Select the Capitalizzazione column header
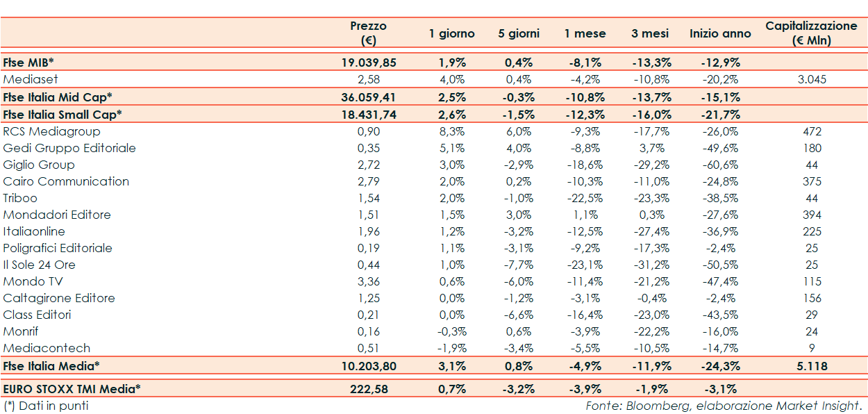 (811, 33)
